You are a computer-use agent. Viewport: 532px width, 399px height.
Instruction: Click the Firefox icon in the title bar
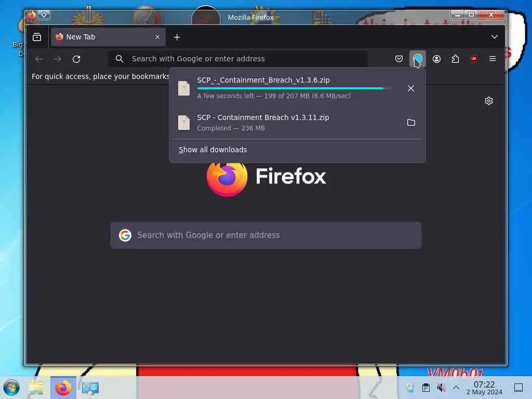[x=32, y=15]
